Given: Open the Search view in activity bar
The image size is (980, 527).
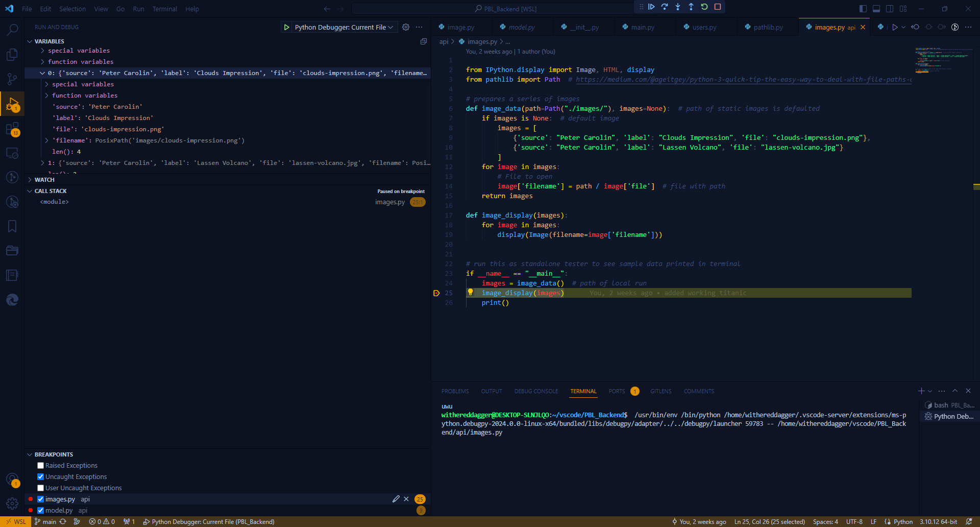Looking at the screenshot, I should click(12, 30).
